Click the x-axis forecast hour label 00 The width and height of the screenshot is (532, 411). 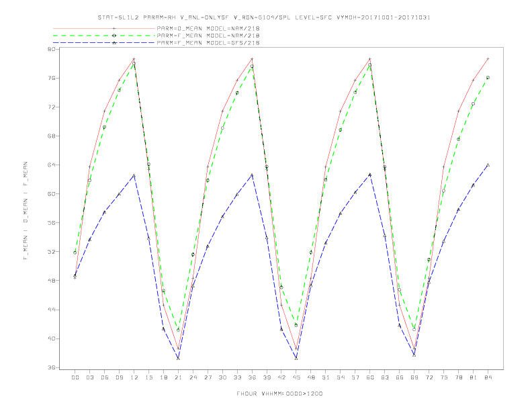tap(75, 377)
